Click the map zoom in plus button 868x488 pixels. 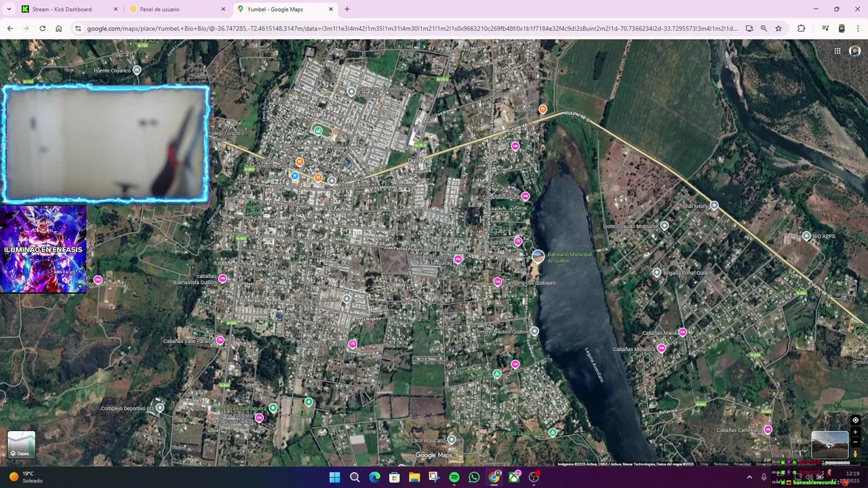(x=855, y=432)
